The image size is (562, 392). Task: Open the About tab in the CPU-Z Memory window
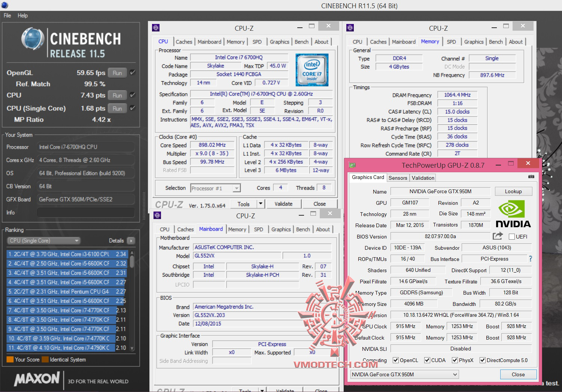point(516,42)
